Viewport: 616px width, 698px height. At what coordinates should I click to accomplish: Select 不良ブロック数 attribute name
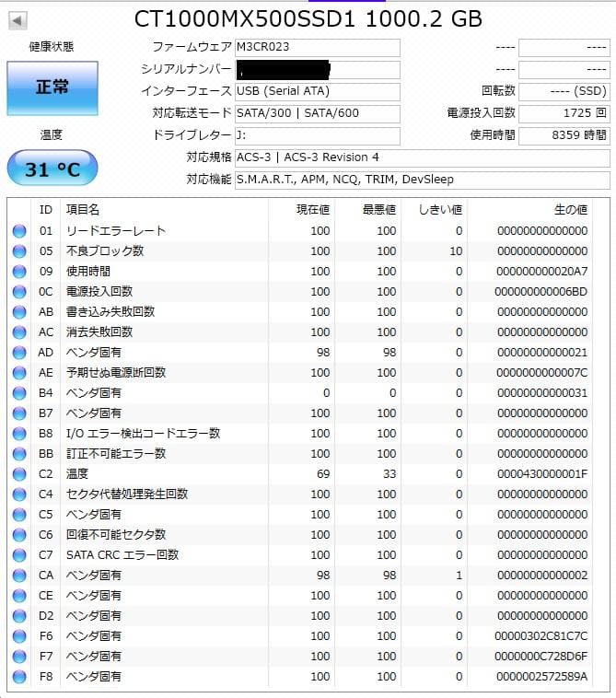[105, 251]
